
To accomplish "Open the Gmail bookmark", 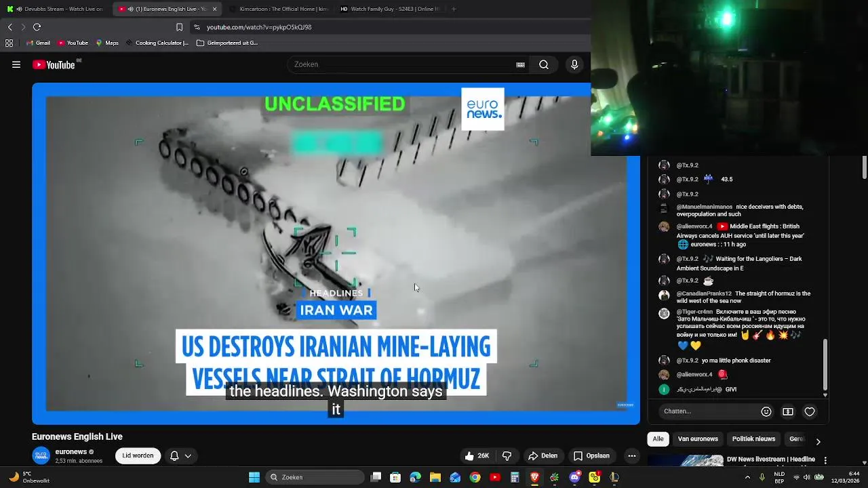I will (x=38, y=43).
